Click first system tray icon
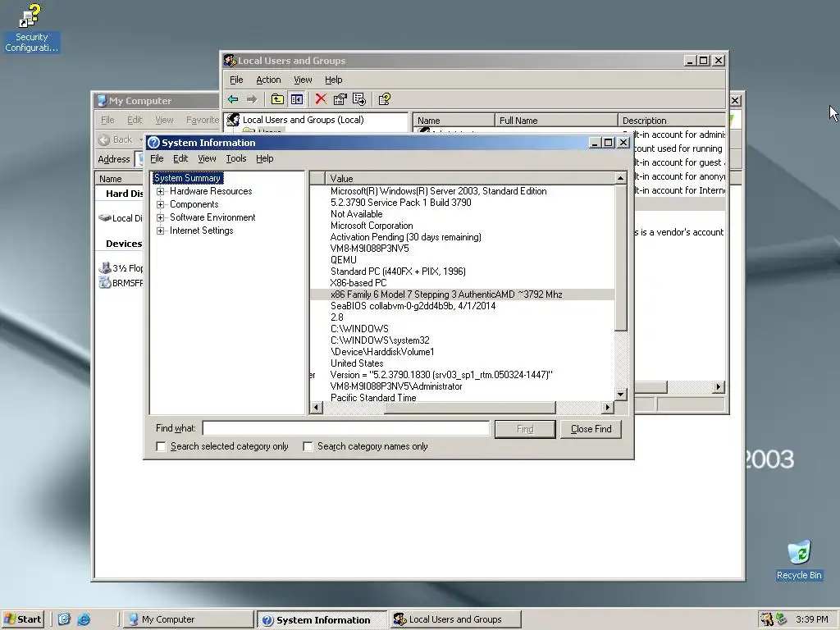Screen dimensions: 840x630 (767, 619)
